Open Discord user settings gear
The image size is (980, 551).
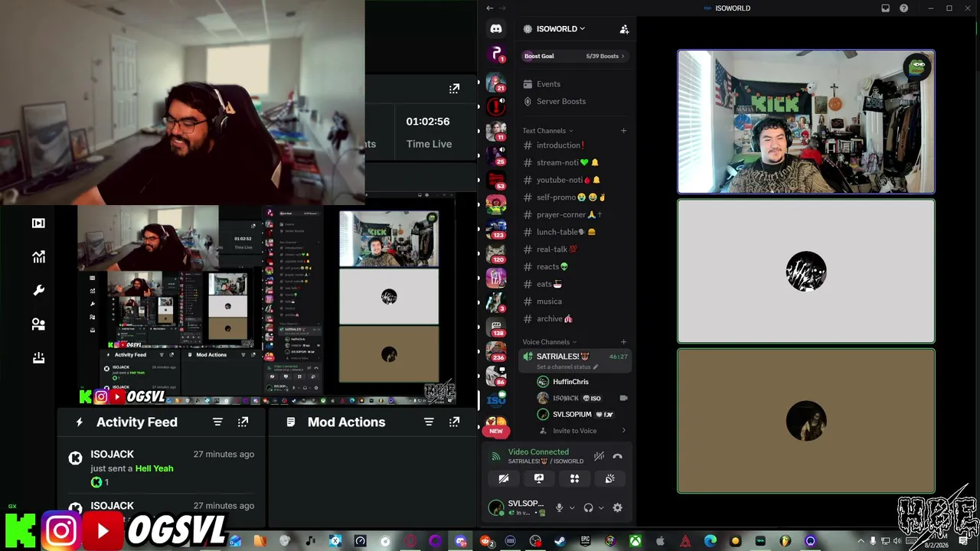(617, 507)
